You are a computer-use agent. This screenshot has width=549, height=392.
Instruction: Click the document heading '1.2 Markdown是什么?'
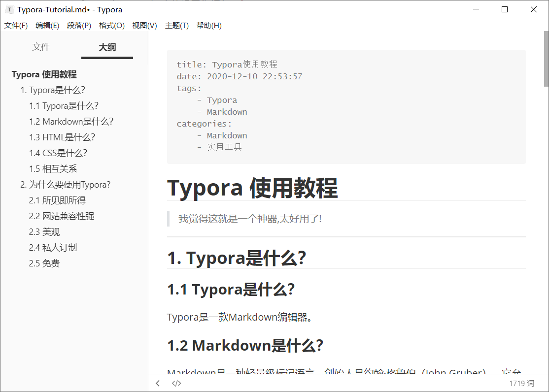pyautogui.click(x=245, y=345)
